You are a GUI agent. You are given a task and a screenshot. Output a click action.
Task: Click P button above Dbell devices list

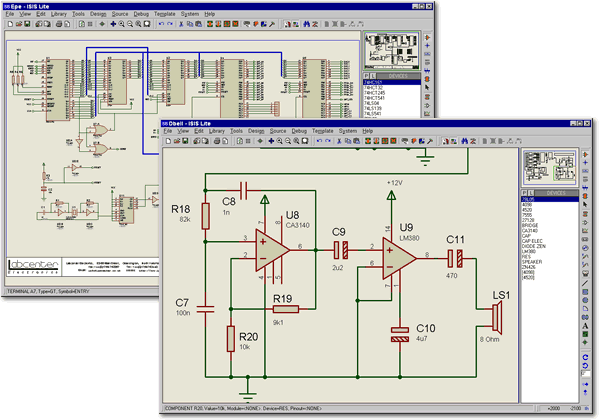(525, 193)
